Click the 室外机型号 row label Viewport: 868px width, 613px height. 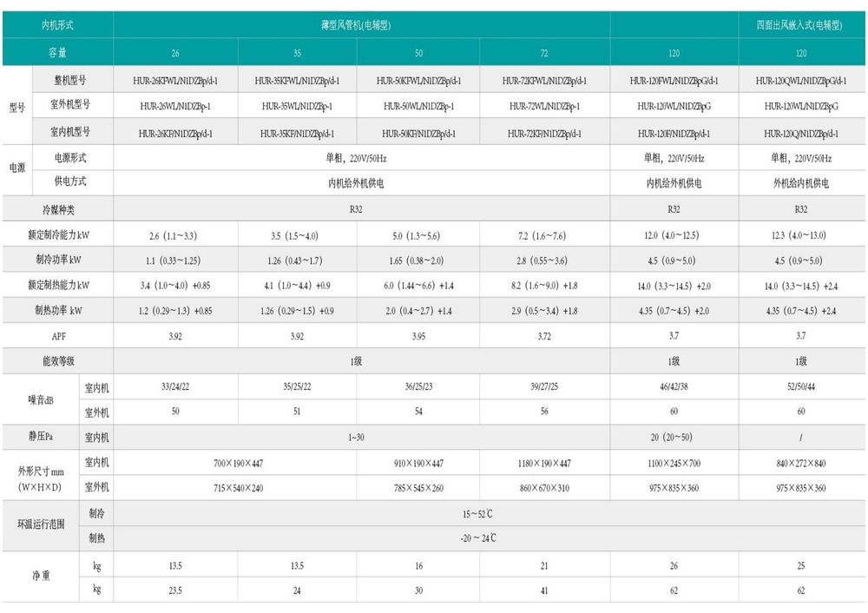pos(69,105)
